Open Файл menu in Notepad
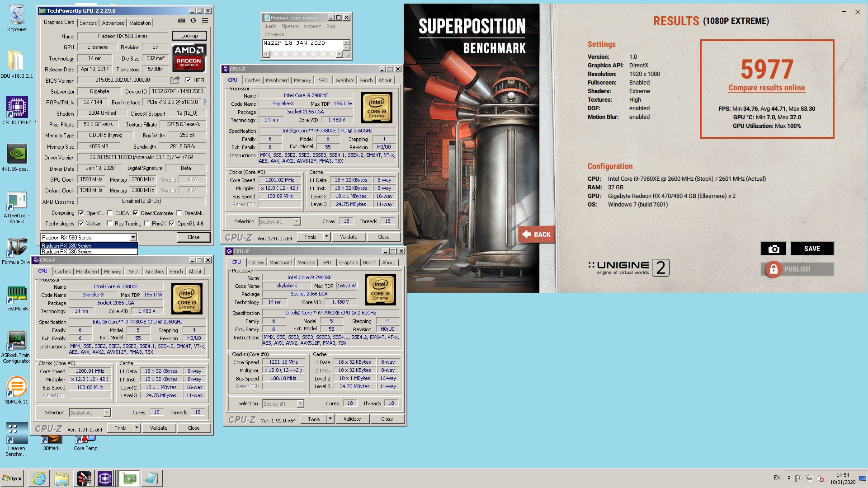868x488 pixels. click(x=270, y=26)
